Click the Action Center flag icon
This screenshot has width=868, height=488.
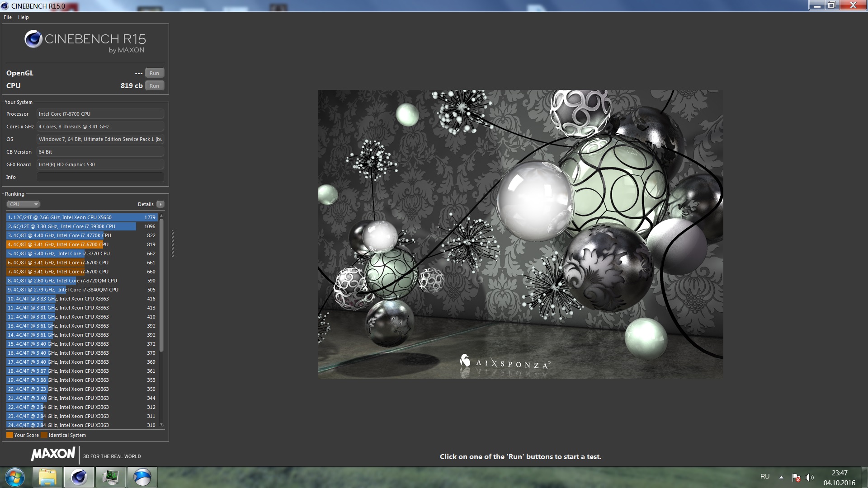(x=796, y=477)
